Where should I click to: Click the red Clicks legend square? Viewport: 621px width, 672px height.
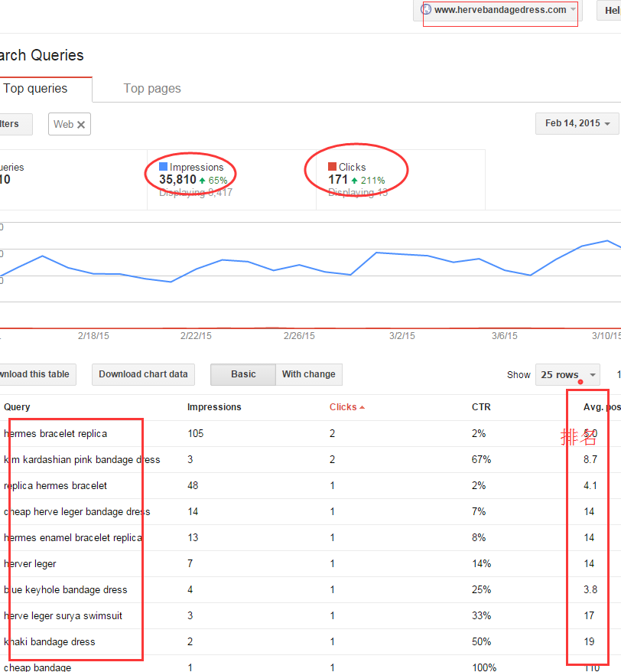click(332, 167)
